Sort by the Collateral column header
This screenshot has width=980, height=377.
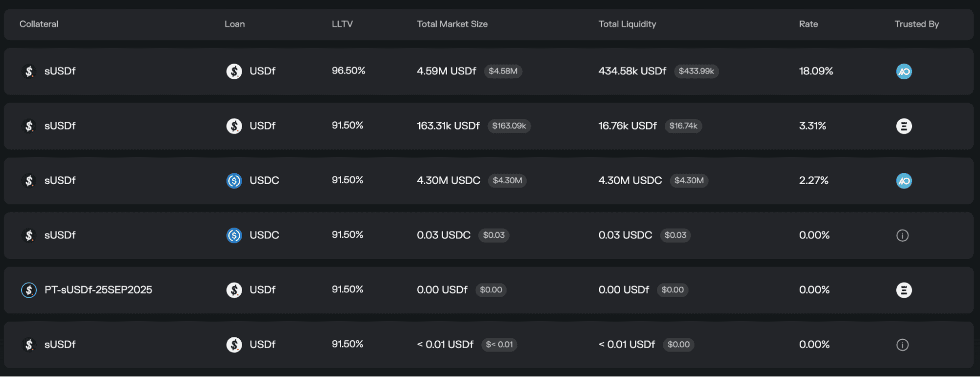(x=39, y=24)
